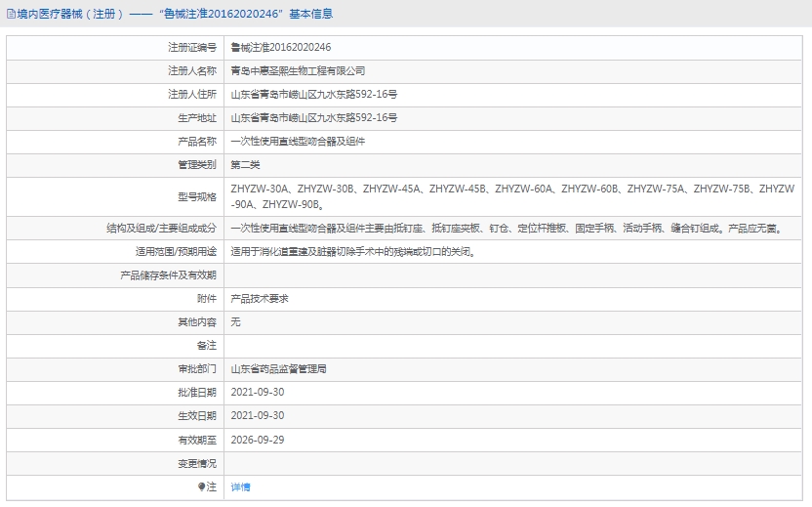Open the 详情 link
This screenshot has width=812, height=507.
[240, 486]
